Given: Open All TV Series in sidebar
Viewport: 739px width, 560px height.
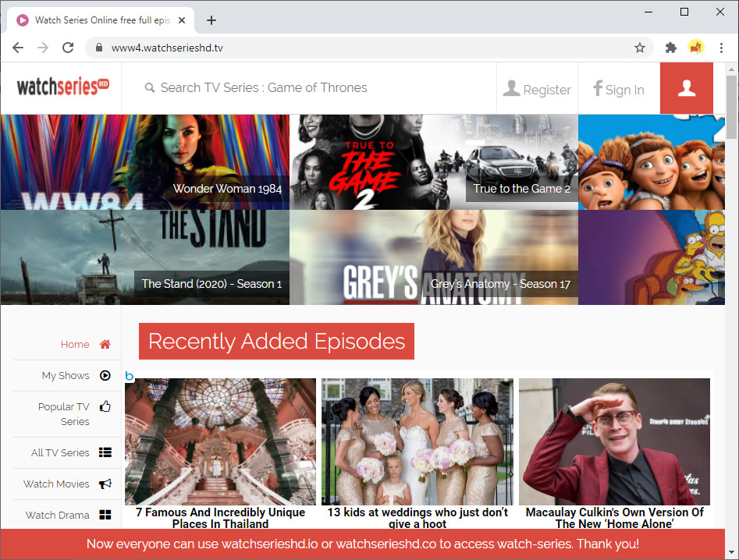Looking at the screenshot, I should click(x=60, y=452).
